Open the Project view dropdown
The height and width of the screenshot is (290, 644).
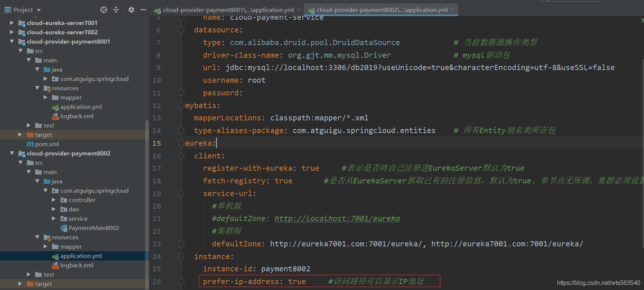point(39,10)
